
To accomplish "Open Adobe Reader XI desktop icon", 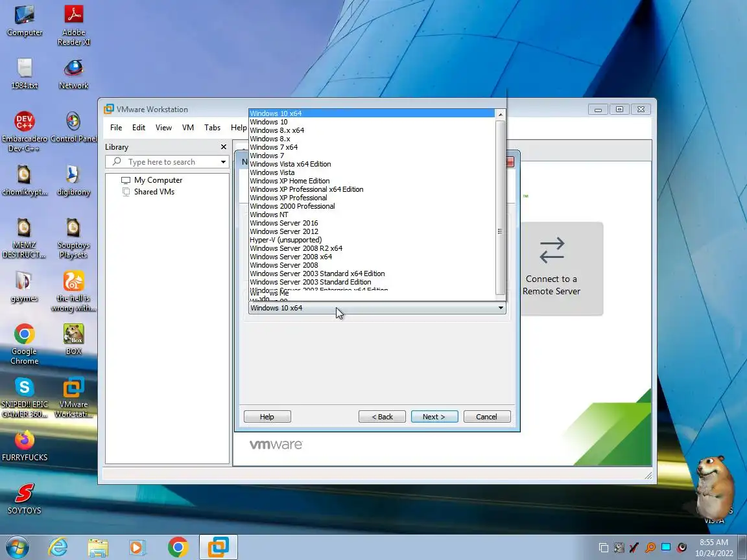I will click(74, 25).
